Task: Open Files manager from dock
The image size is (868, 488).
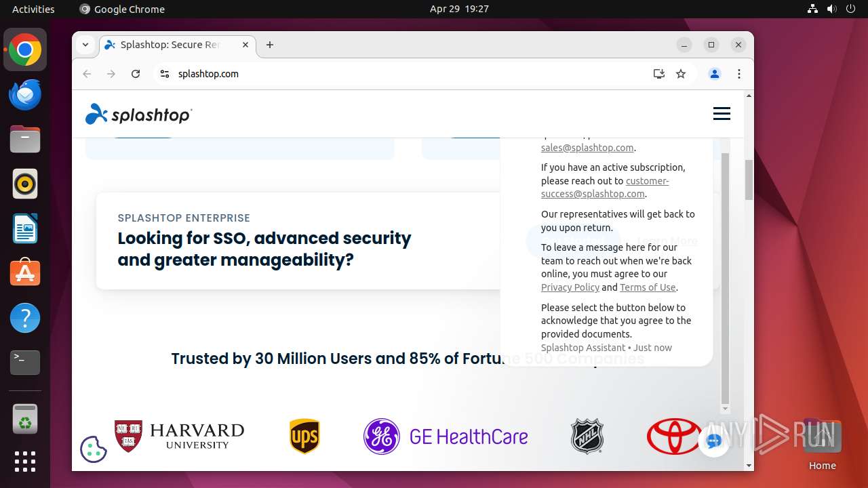Action: coord(25,140)
